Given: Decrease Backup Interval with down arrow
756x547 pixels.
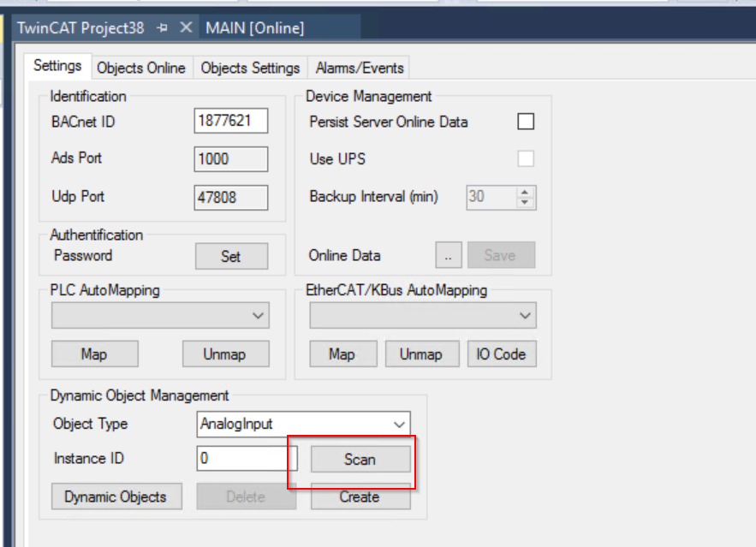Looking at the screenshot, I should (x=525, y=202).
